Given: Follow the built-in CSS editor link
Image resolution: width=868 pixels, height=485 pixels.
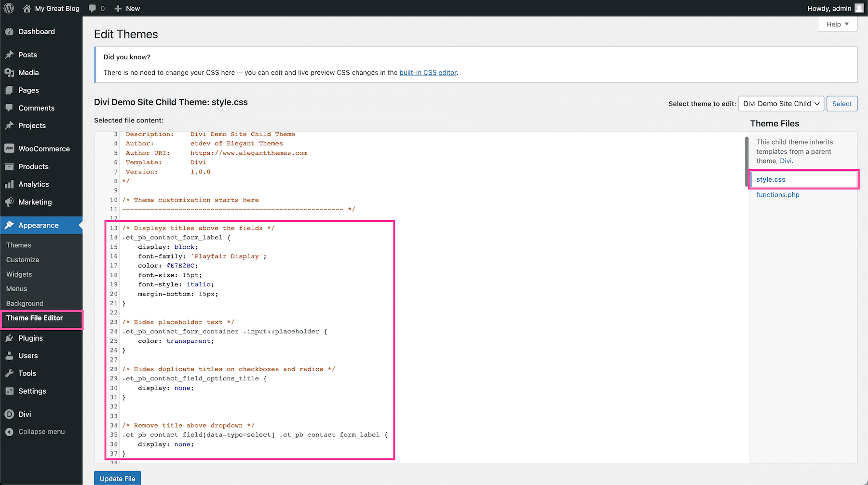Looking at the screenshot, I should click(x=428, y=72).
